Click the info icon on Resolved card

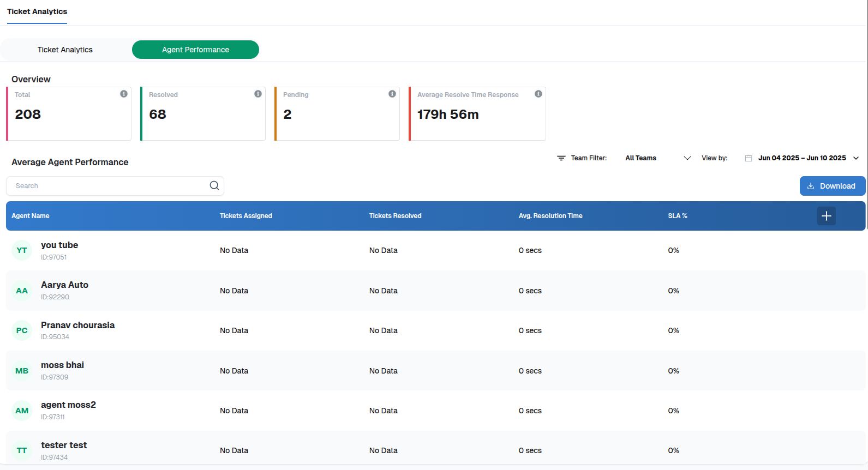(x=258, y=94)
